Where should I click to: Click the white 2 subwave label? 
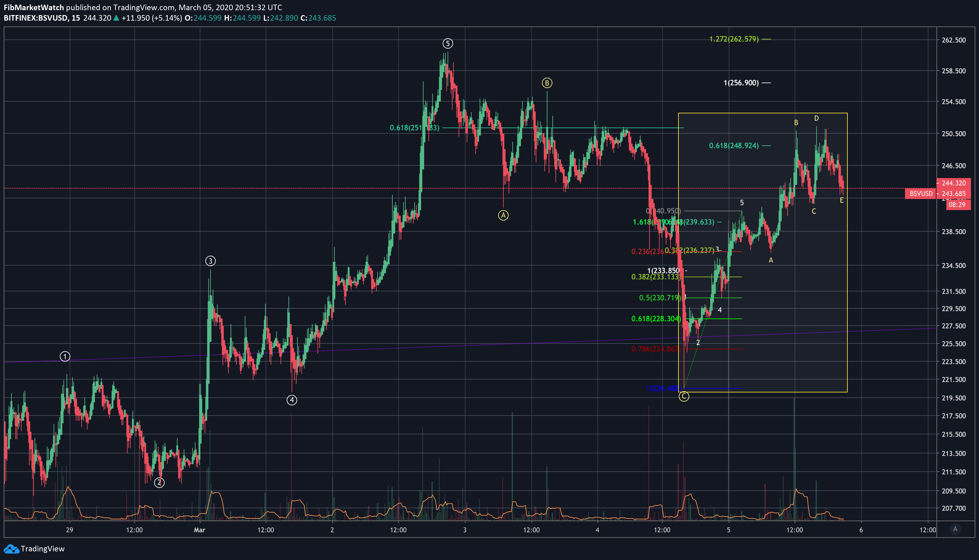click(x=698, y=343)
